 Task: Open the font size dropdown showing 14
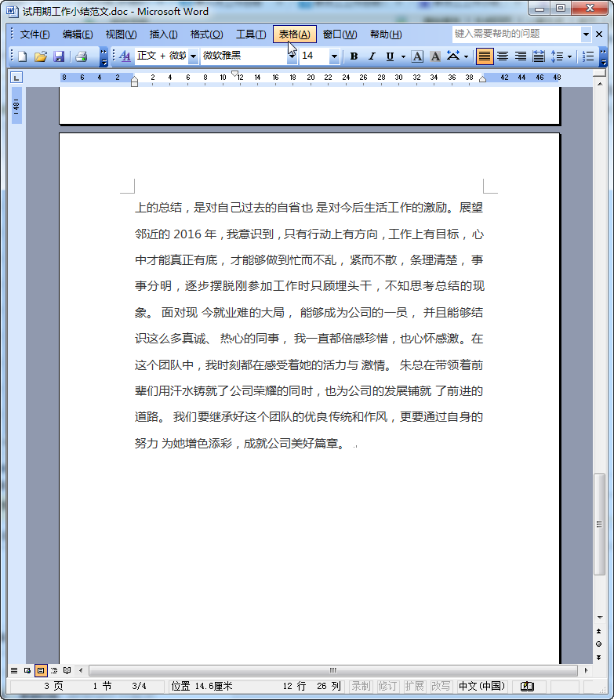(334, 56)
